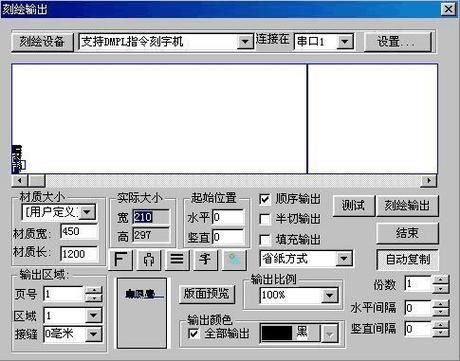Decrease the 份数 copies stepper
460x361 pixels.
tap(441, 288)
